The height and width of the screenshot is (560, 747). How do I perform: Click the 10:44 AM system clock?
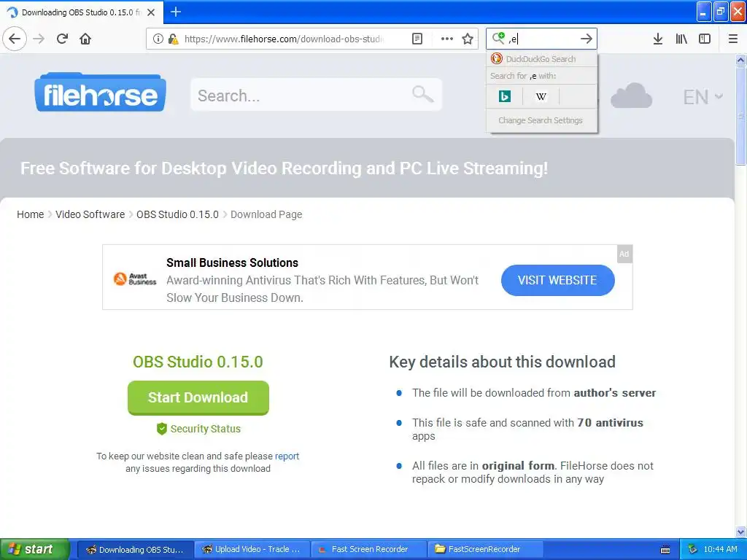click(720, 549)
